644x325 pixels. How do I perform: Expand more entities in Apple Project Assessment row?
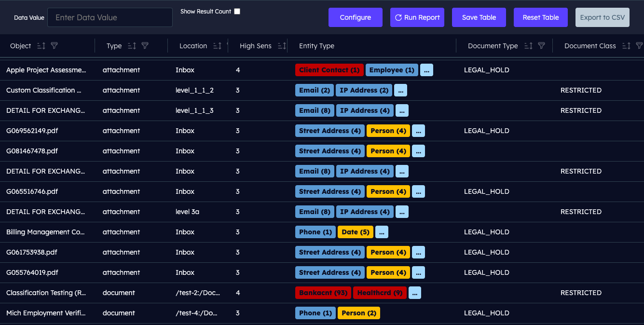426,70
